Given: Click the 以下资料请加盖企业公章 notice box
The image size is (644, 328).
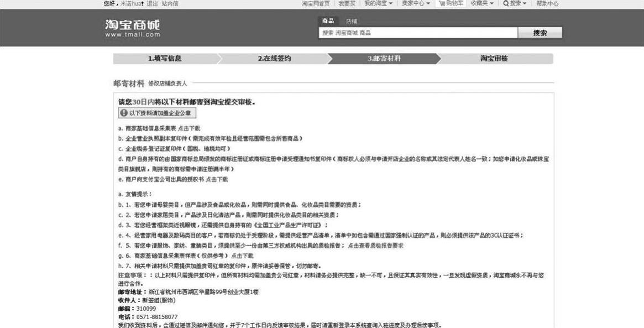Looking at the screenshot, I should pos(158,113).
